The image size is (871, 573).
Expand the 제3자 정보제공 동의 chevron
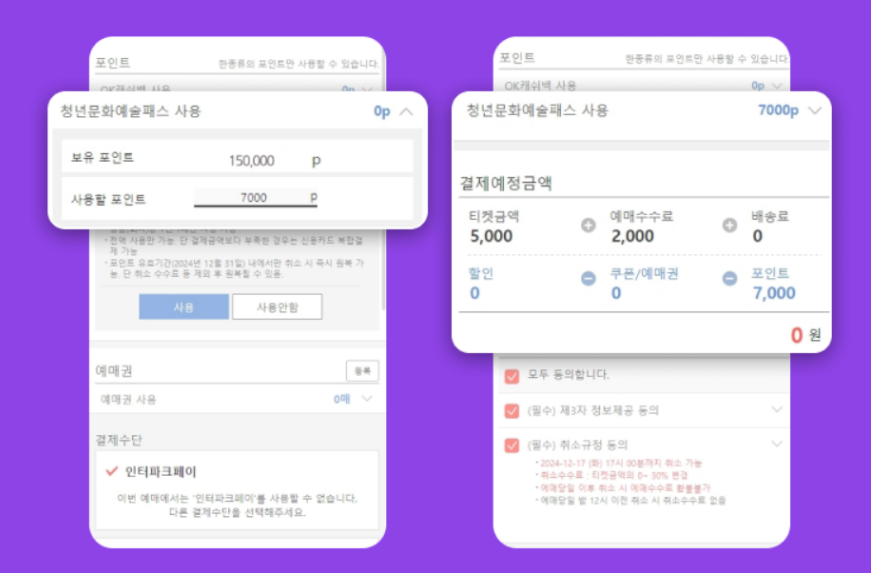[777, 410]
